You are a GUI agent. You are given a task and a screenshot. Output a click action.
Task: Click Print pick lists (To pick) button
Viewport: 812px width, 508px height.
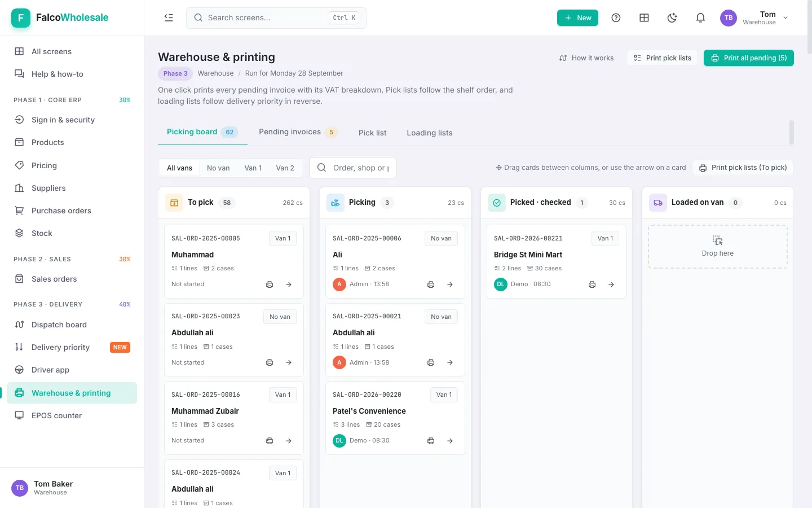pyautogui.click(x=743, y=168)
